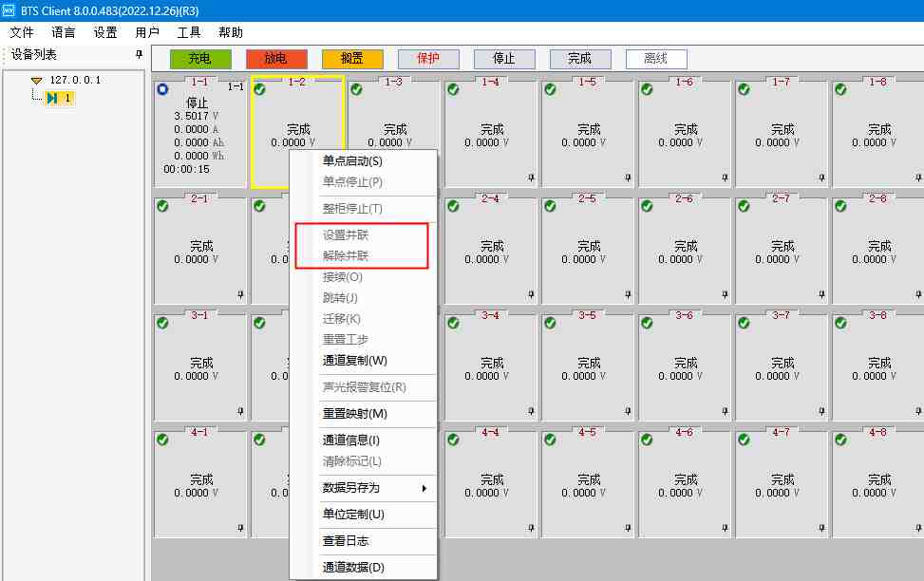Image resolution: width=924 pixels, height=581 pixels.
Task: Click the BTS Client app icon in title bar
Action: click(x=9, y=10)
